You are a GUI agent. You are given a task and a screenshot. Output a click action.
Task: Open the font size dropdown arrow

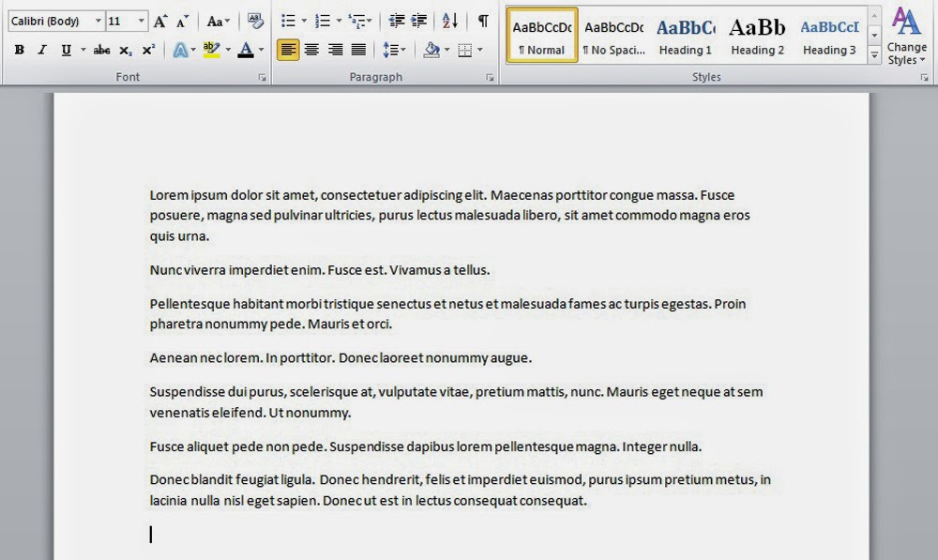142,22
